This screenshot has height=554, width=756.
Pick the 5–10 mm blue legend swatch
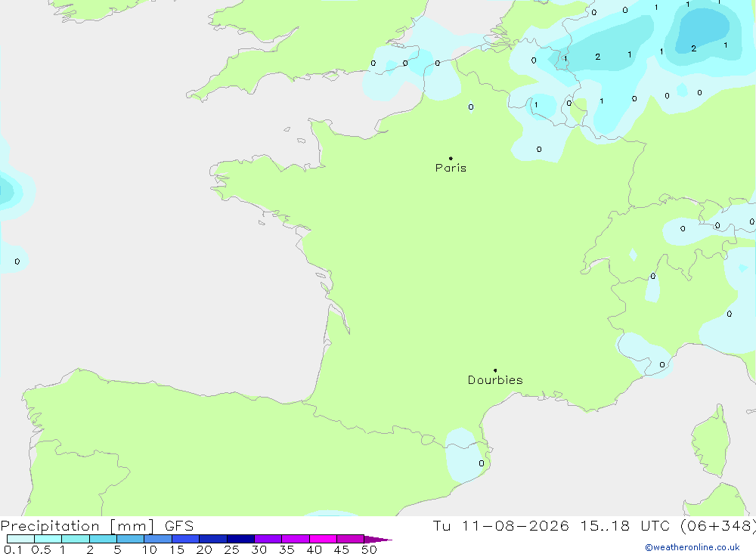pyautogui.click(x=131, y=539)
